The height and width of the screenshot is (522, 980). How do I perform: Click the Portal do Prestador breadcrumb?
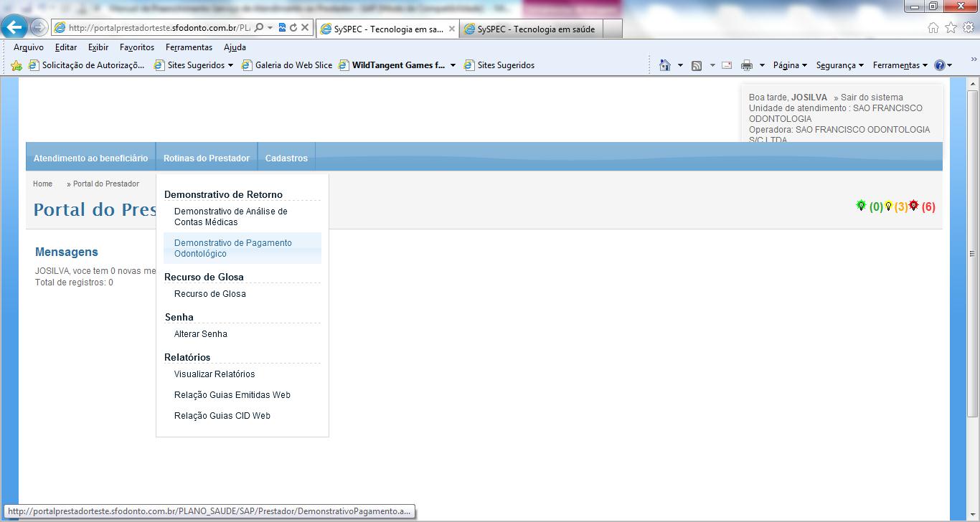[106, 184]
